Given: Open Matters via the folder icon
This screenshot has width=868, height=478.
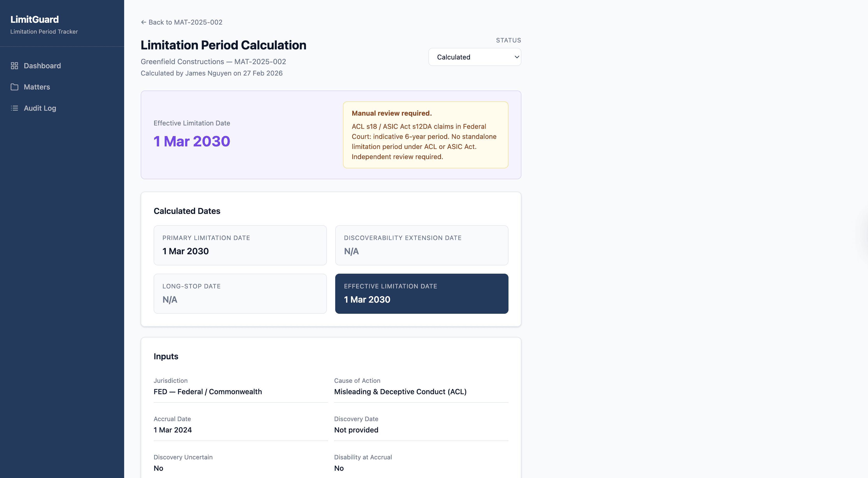Looking at the screenshot, I should (14, 87).
